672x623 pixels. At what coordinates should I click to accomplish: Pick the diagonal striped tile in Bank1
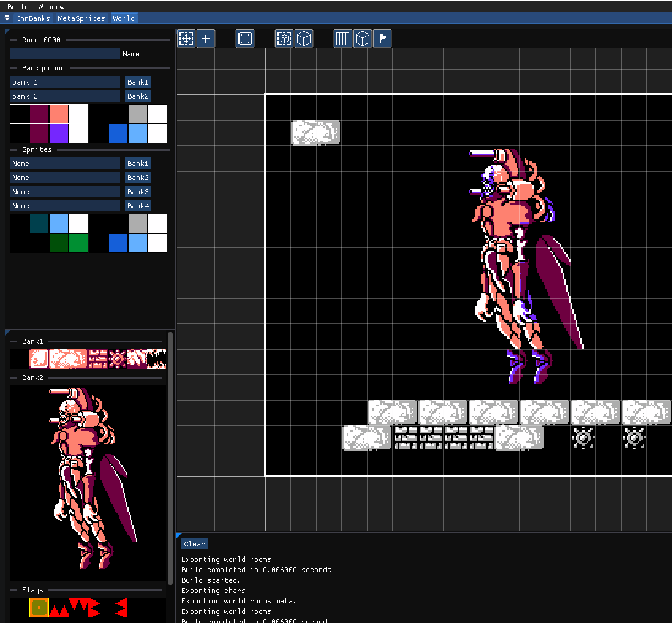[137, 359]
